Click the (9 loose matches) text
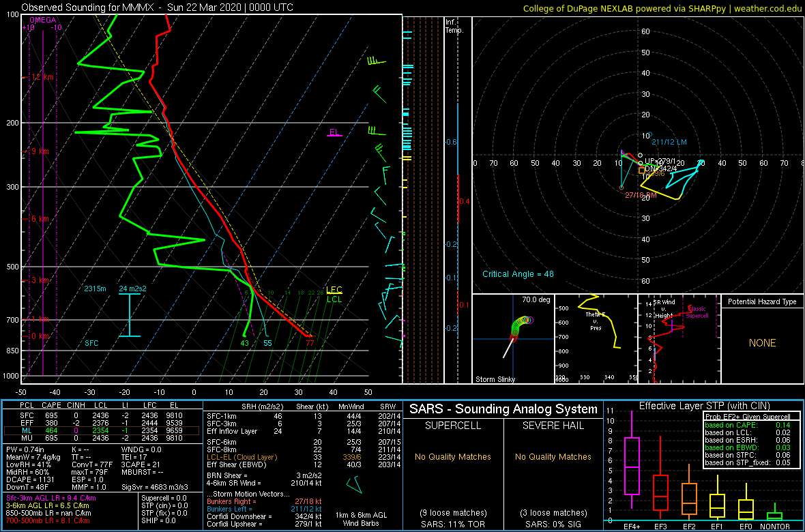This screenshot has height=532, width=805. [x=453, y=512]
